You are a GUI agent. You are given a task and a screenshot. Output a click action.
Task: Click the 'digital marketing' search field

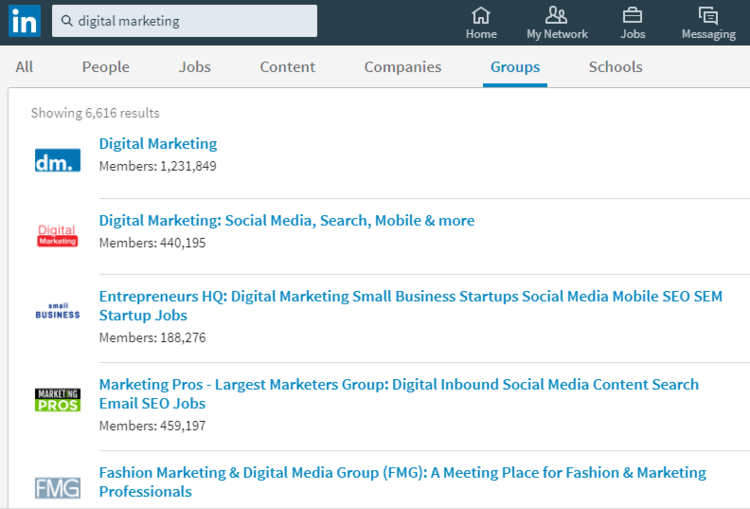(190, 21)
